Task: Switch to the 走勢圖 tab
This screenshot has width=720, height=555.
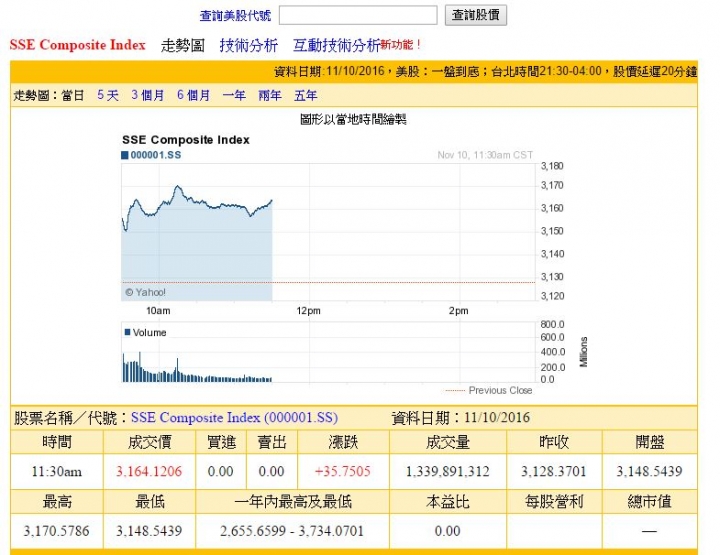Action: click(183, 45)
